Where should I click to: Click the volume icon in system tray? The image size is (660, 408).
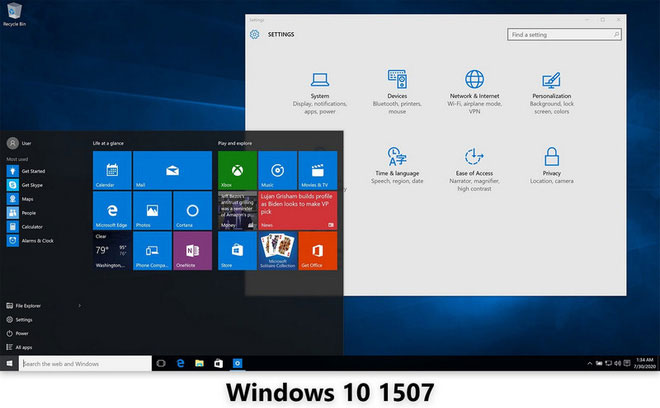[617, 363]
